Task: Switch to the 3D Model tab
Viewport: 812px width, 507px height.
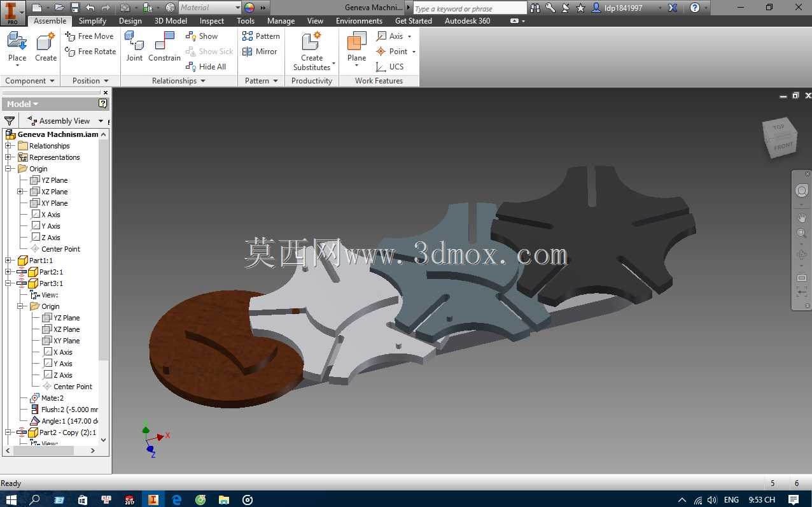Action: pyautogui.click(x=171, y=21)
